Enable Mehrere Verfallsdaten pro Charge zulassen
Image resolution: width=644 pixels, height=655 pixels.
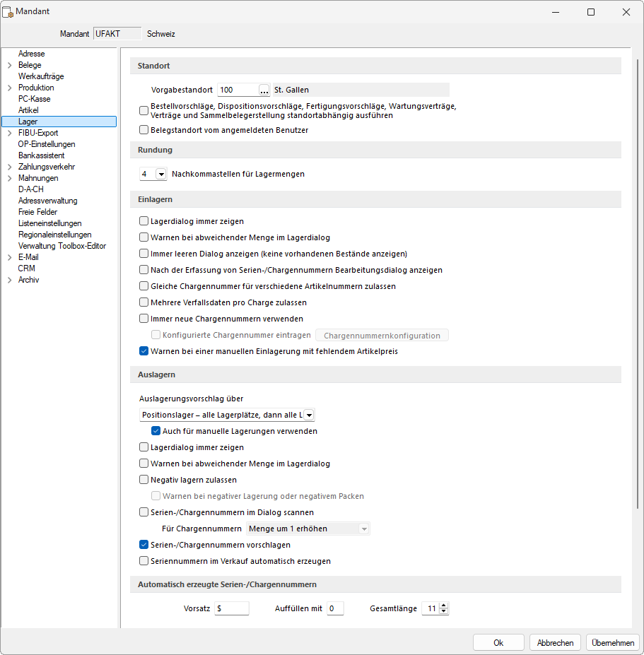pyautogui.click(x=144, y=302)
